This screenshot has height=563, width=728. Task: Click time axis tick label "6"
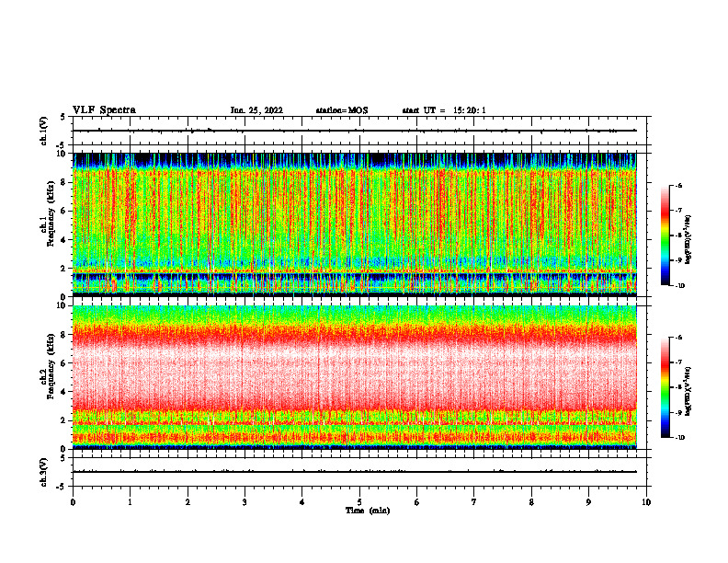tap(417, 502)
